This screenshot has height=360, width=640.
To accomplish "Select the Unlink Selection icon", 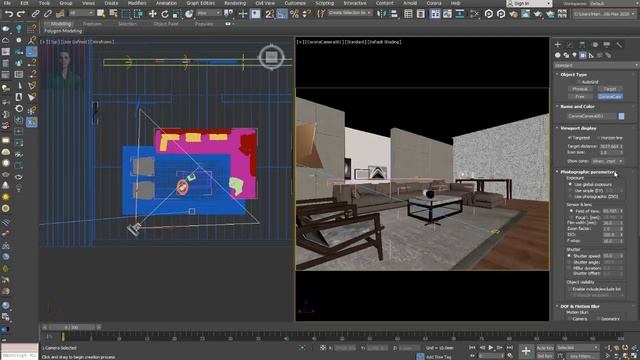I will tap(48, 14).
